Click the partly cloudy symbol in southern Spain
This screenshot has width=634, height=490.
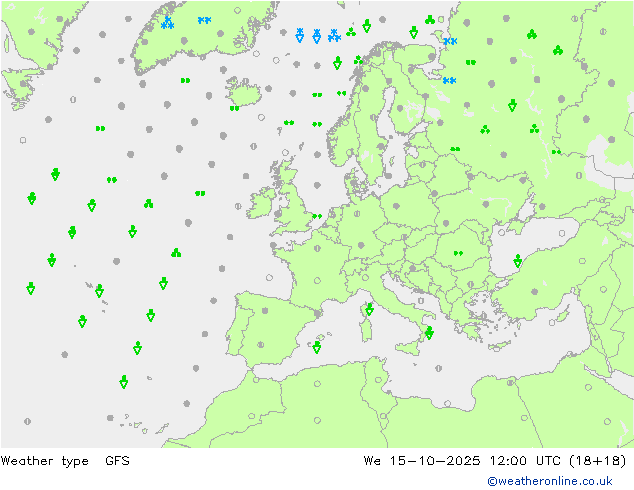[261, 345]
